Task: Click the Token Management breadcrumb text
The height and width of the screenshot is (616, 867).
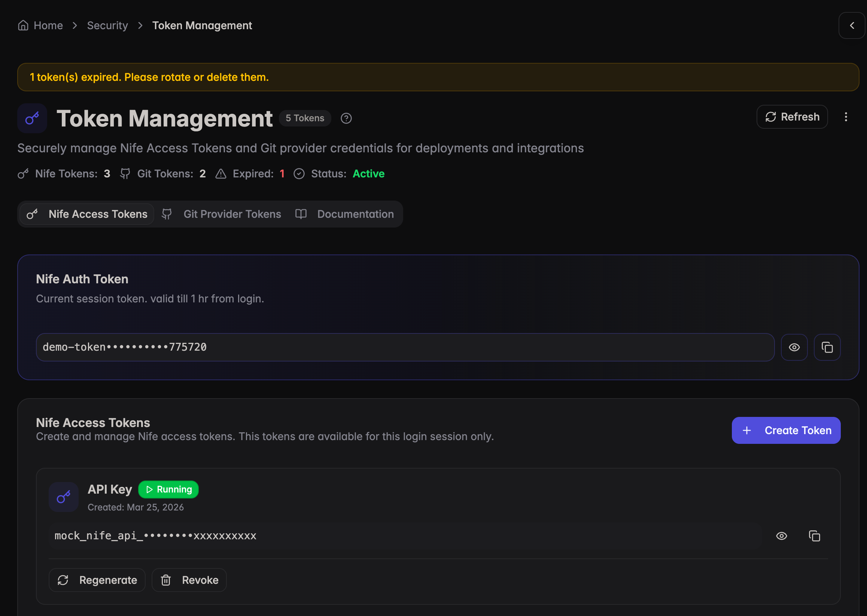Action: [202, 25]
